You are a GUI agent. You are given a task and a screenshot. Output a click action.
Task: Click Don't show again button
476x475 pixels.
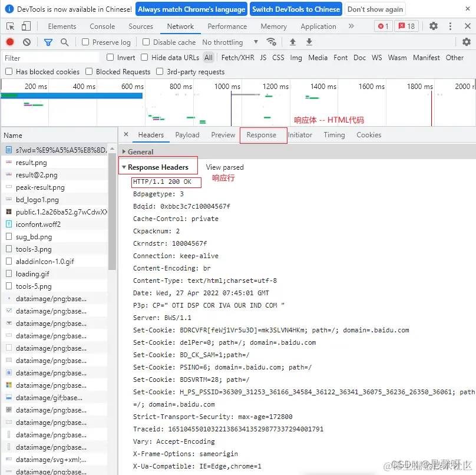375,9
